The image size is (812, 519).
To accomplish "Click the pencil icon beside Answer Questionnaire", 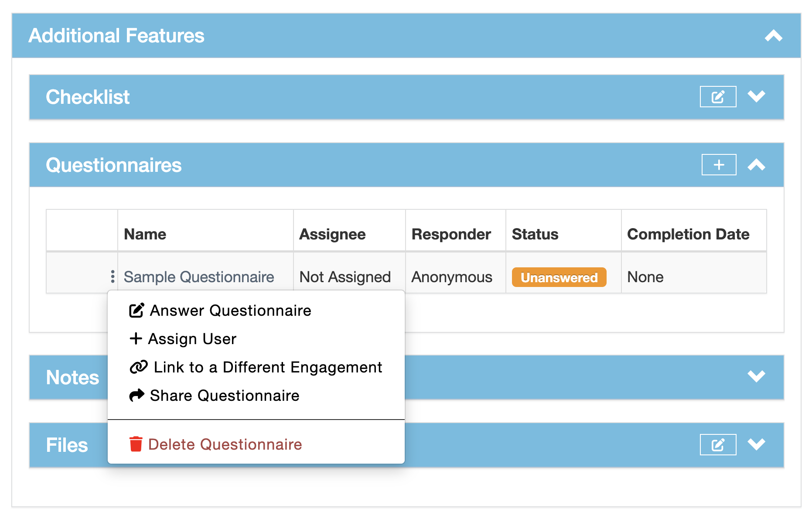I will coord(136,311).
